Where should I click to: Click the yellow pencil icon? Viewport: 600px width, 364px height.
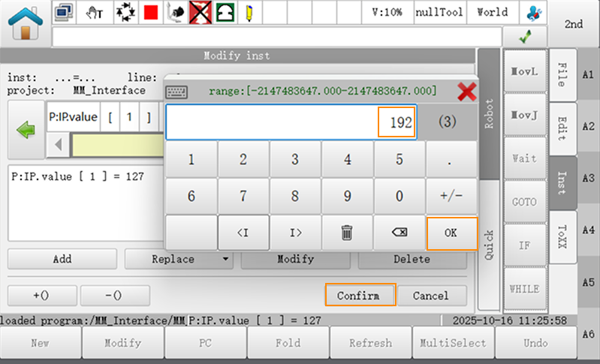[x=249, y=13]
